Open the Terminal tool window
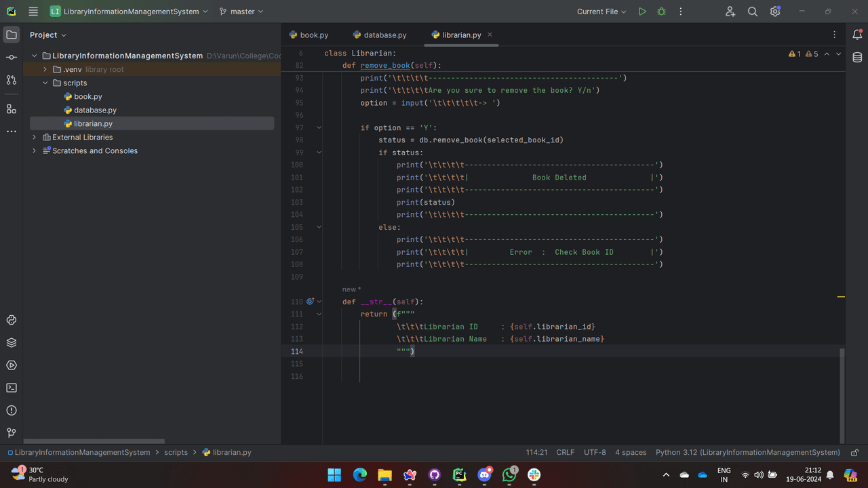The image size is (868, 488). (12, 388)
